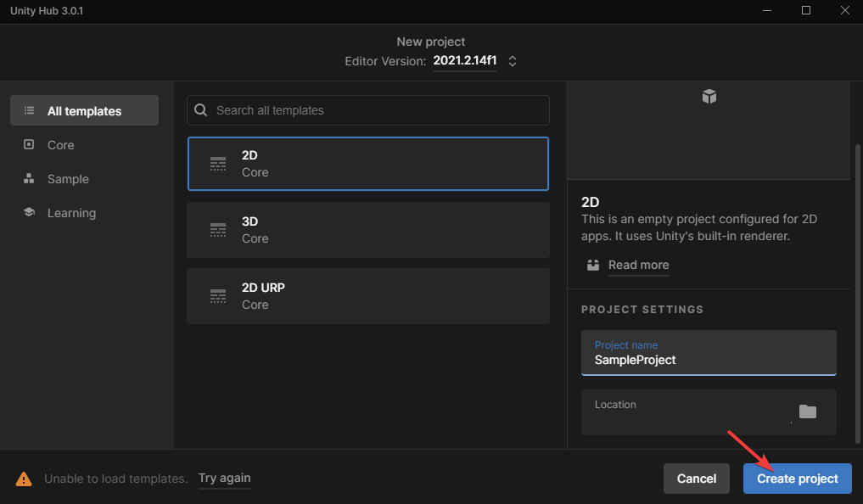The width and height of the screenshot is (863, 504).
Task: Click the Read more package icon
Action: tap(593, 266)
